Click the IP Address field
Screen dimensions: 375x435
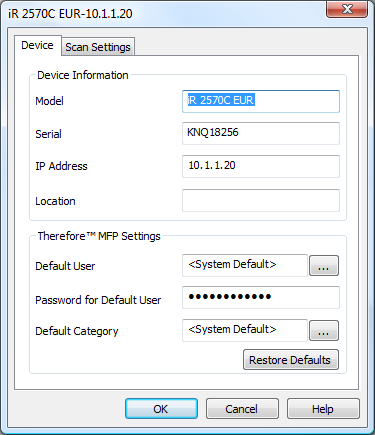(x=261, y=166)
